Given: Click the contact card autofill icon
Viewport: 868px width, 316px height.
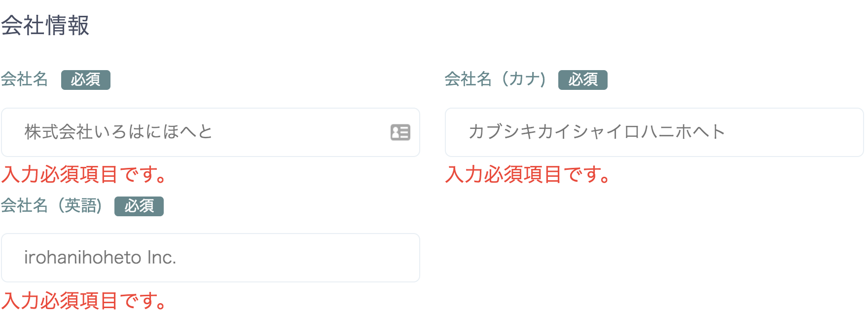Looking at the screenshot, I should [400, 132].
